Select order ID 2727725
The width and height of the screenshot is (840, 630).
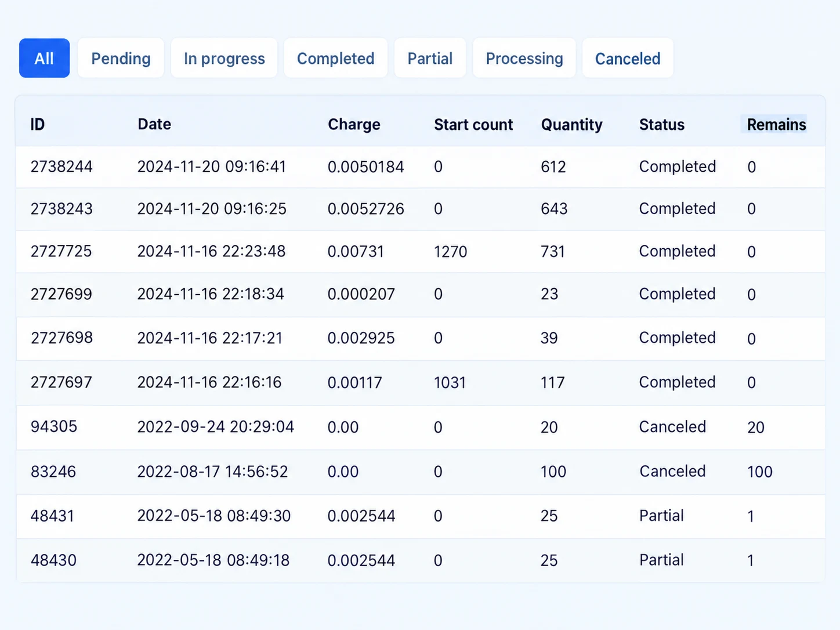click(61, 251)
